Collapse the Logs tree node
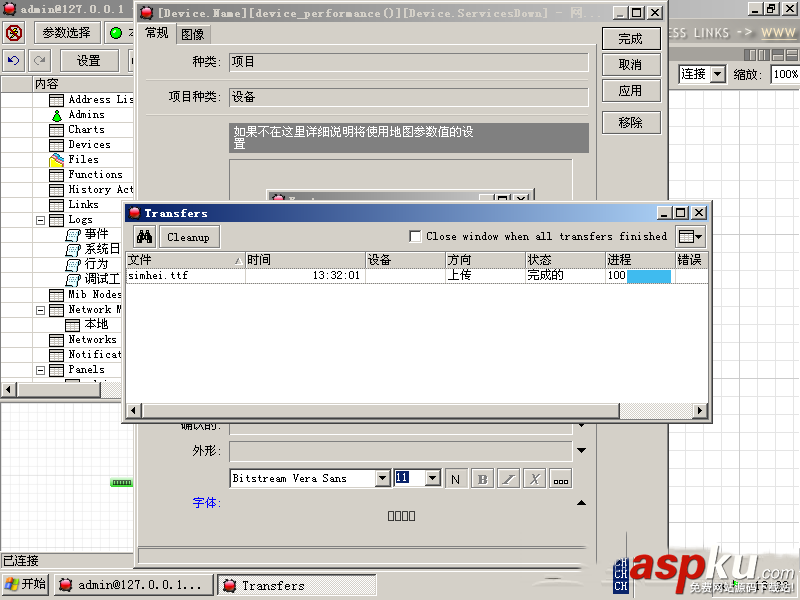This screenshot has height=600, width=800. coord(40,220)
